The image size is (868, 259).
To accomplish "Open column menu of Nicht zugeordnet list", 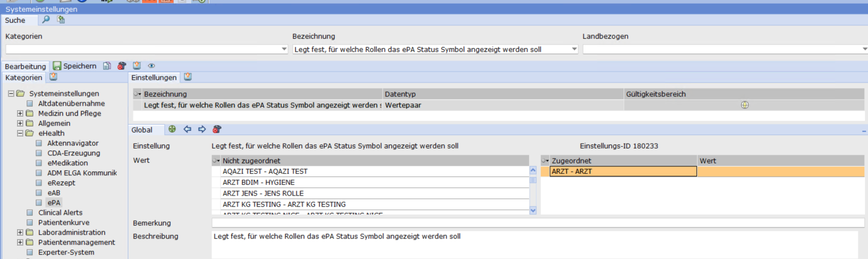I will [216, 160].
